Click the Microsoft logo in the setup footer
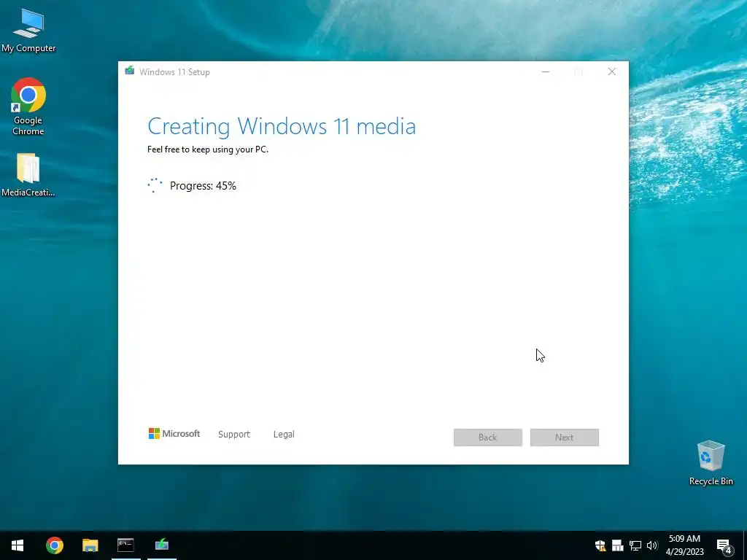 pyautogui.click(x=174, y=434)
